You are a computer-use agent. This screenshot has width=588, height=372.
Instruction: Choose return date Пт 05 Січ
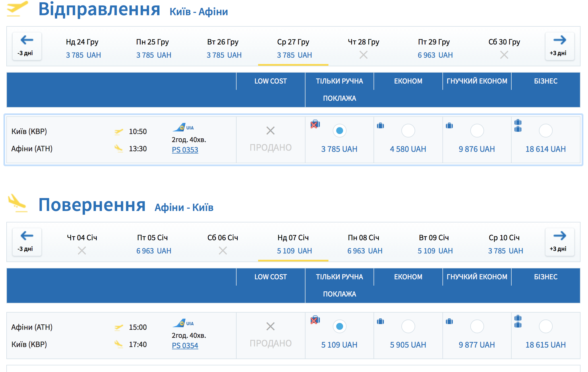click(x=153, y=244)
